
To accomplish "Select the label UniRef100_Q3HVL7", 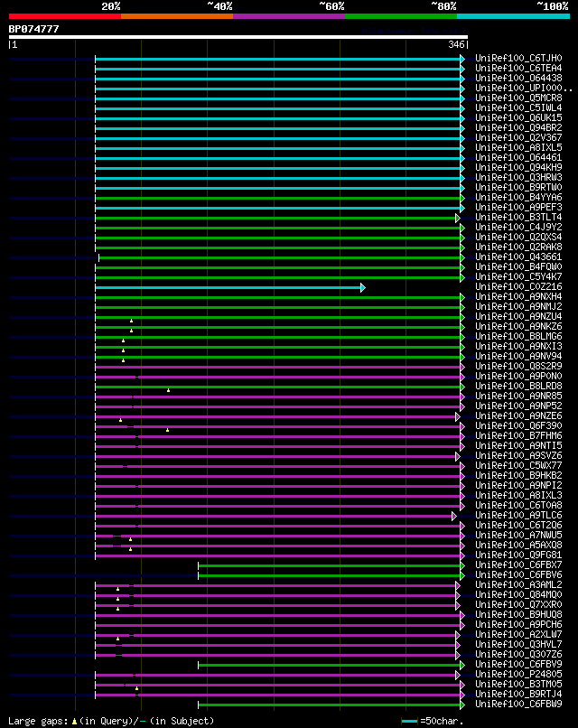I will click(x=518, y=644).
